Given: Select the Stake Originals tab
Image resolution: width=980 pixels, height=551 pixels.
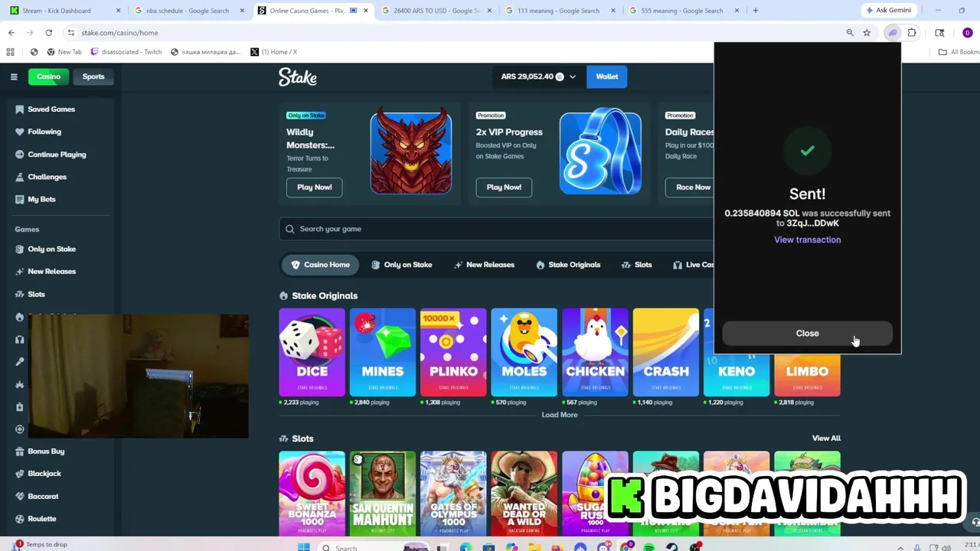Looking at the screenshot, I should [568, 265].
